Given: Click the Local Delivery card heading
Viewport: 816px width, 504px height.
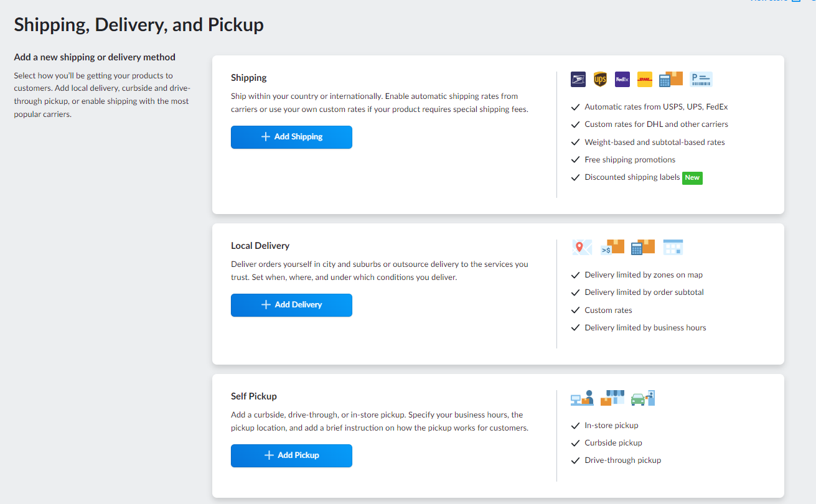Looking at the screenshot, I should 260,246.
